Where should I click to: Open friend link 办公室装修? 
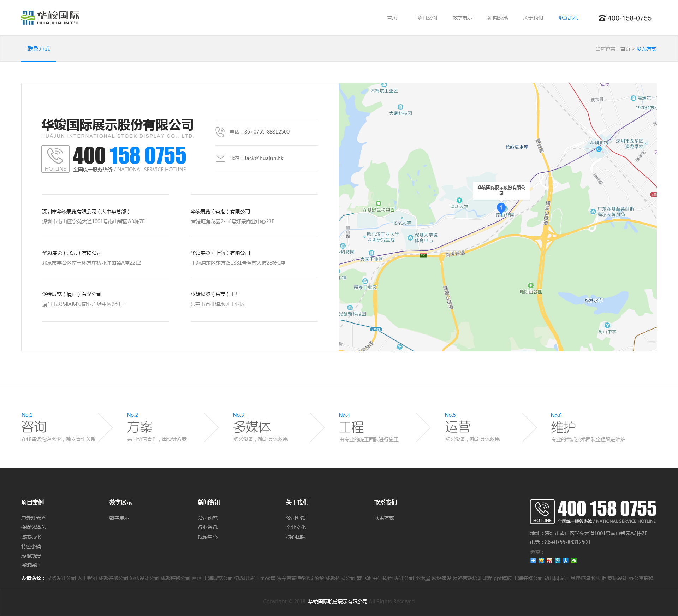pos(641,578)
